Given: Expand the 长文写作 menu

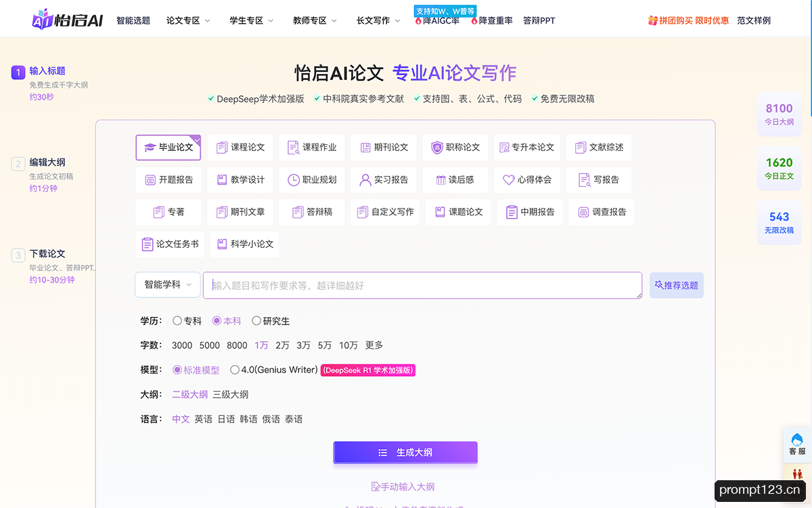Looking at the screenshot, I should click(378, 20).
